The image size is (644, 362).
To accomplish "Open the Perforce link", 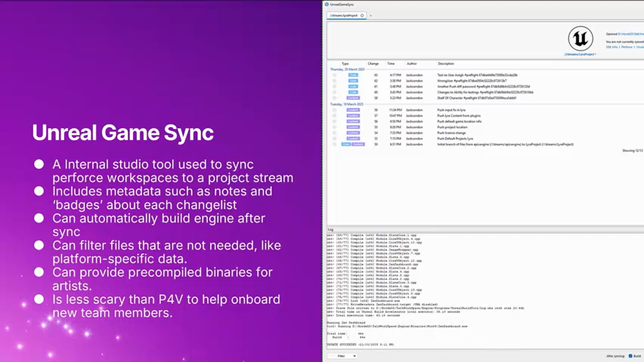I will coord(627,47).
